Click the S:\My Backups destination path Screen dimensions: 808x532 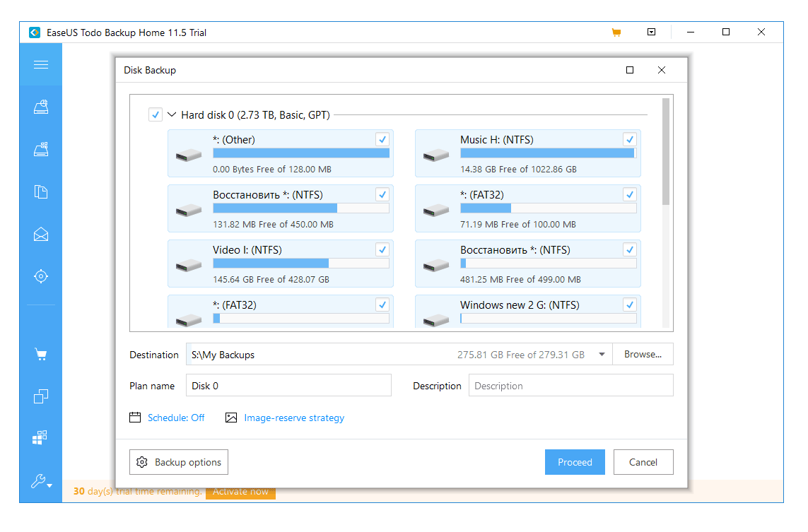click(x=223, y=355)
